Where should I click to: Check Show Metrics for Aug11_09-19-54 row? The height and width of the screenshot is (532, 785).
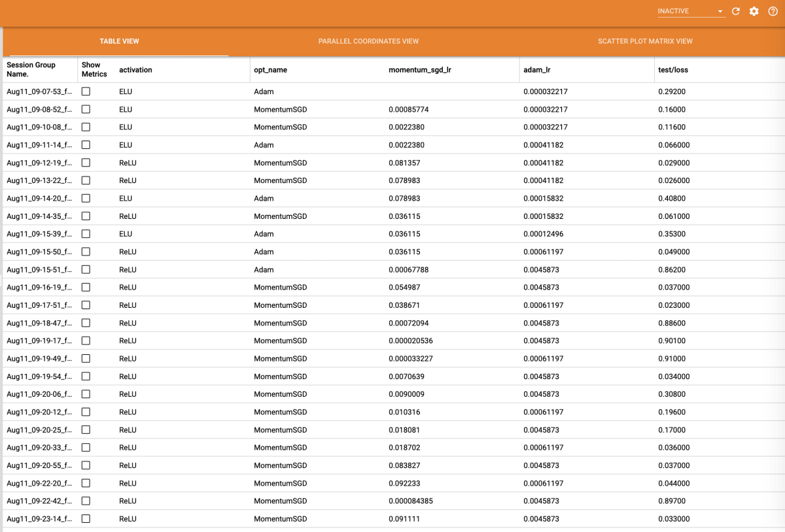click(x=86, y=376)
